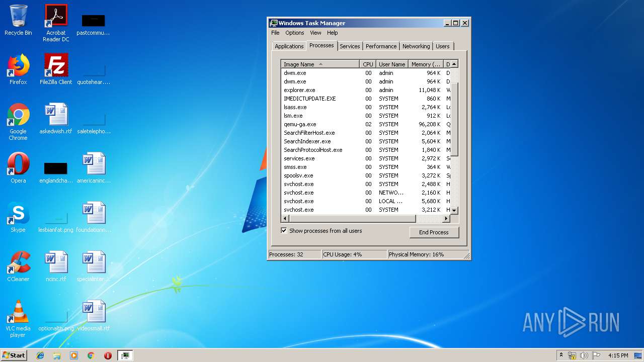The height and width of the screenshot is (362, 644).
Task: Open the foundationn document icon
Action: tap(94, 217)
